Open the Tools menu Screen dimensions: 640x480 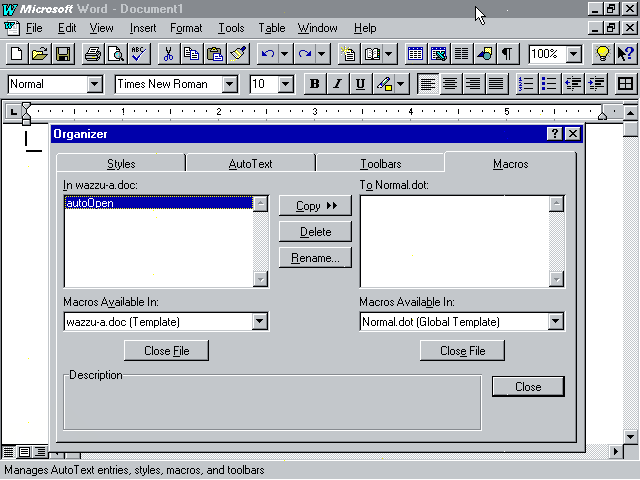(231, 28)
